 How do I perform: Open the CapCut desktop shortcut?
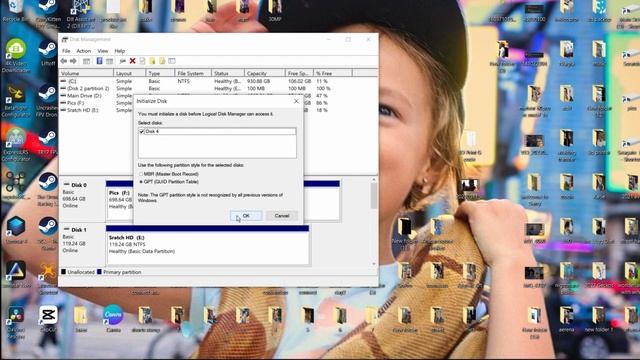48,318
